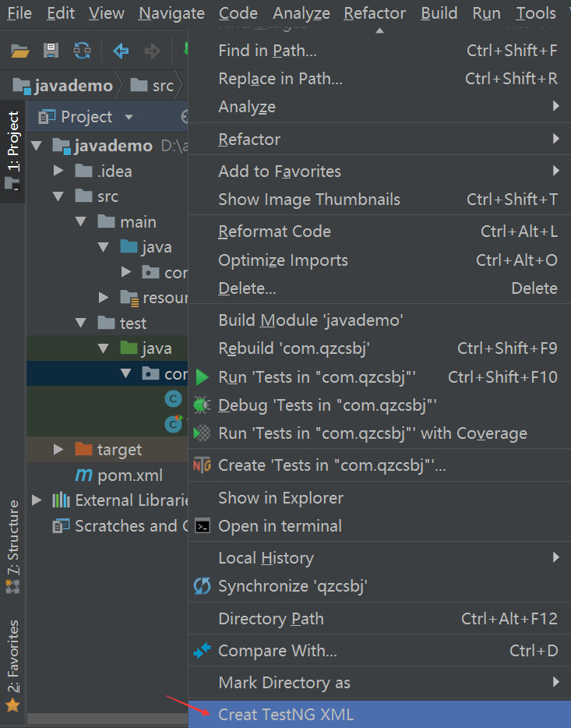Open the 7: Structure side tab
Screen dimensions: 571x728
(12, 546)
